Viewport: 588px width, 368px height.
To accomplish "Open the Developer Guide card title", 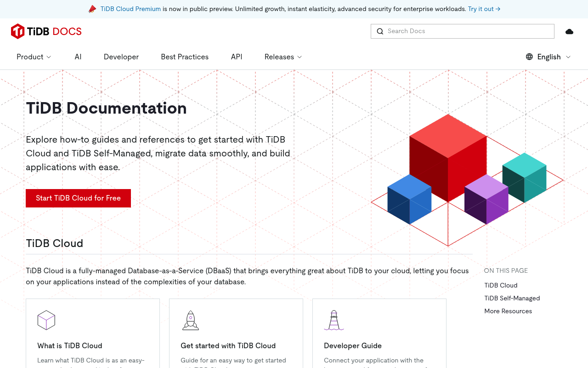I will (x=353, y=345).
